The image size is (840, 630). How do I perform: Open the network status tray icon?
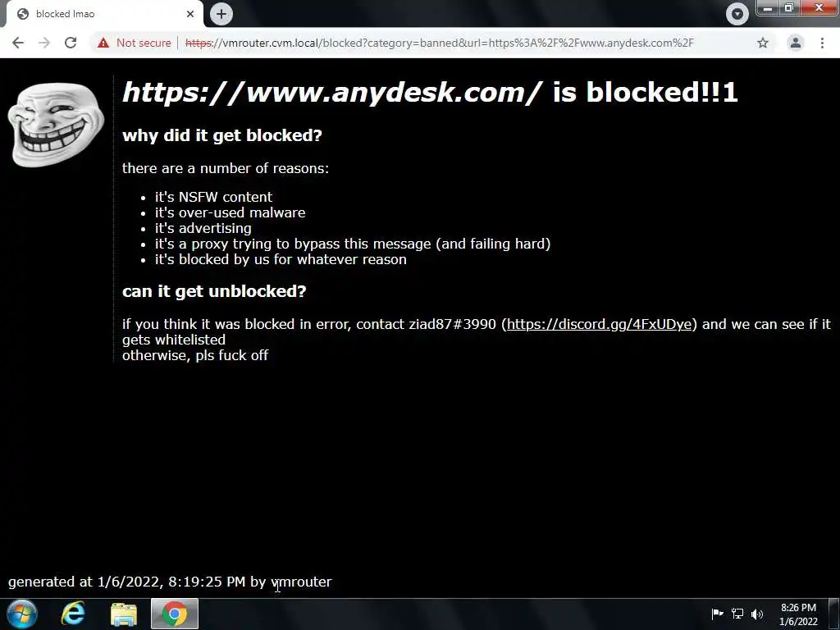coord(737,614)
